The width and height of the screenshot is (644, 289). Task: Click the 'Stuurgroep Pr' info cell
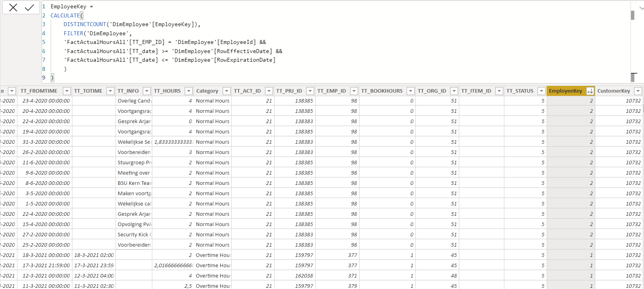pyautogui.click(x=134, y=163)
